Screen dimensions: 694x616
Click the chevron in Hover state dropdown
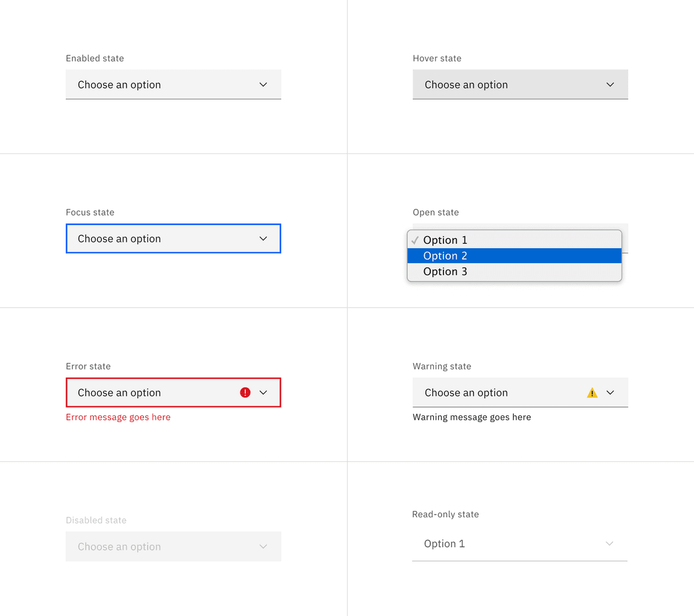(610, 85)
